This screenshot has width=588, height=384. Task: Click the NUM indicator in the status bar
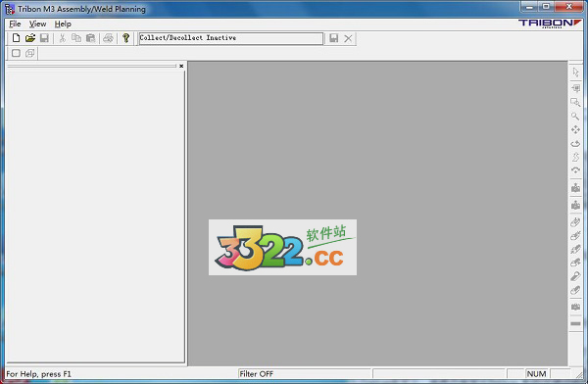point(536,374)
